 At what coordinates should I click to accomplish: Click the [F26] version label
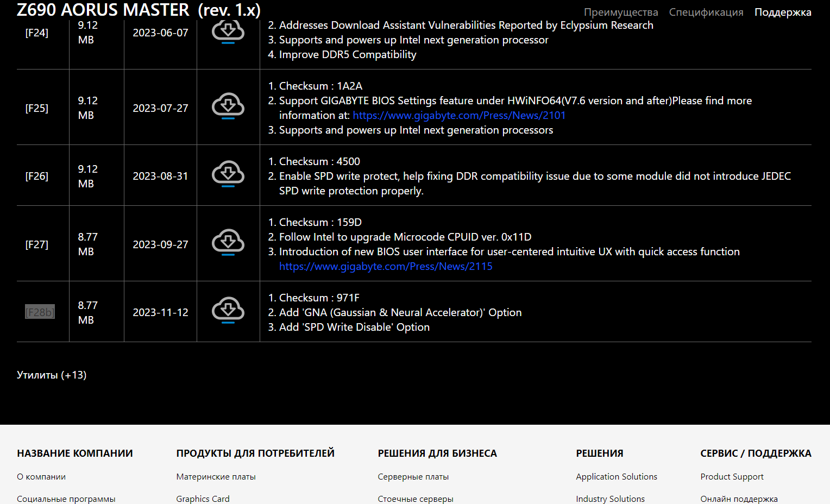[x=37, y=176]
